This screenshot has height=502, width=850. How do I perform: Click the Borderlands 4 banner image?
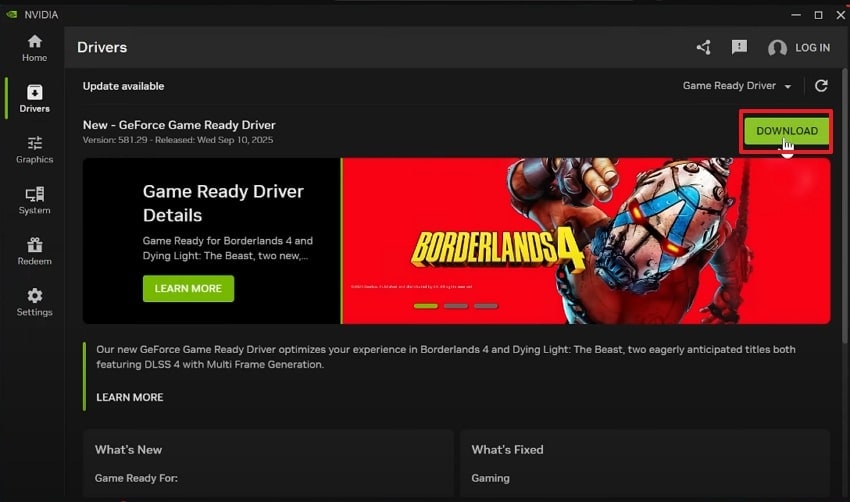tap(586, 241)
